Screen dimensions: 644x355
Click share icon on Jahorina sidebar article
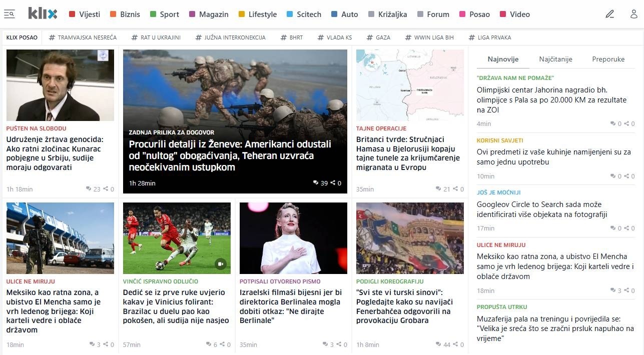point(626,123)
